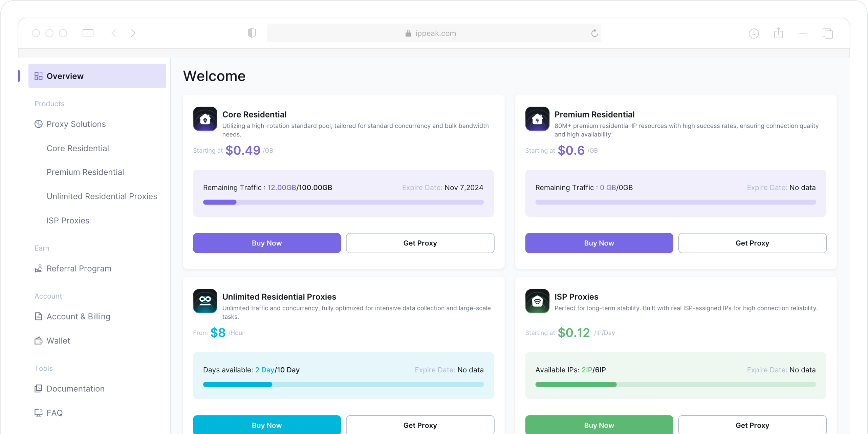Go forward with the browser forward arrow
Viewport: 868px width, 434px height.
tap(133, 33)
